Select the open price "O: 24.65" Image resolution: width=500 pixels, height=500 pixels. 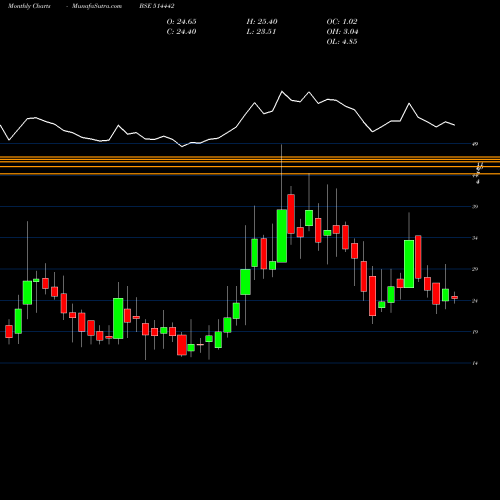(x=181, y=22)
